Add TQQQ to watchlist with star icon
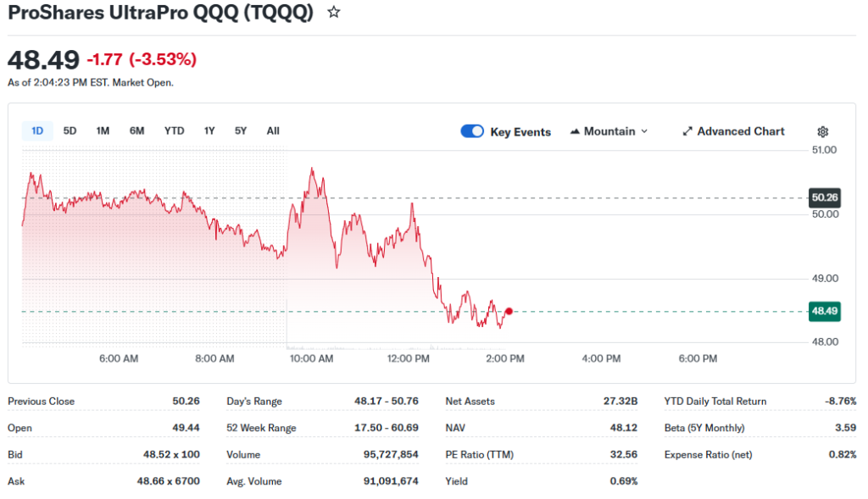Image resolution: width=868 pixels, height=499 pixels. click(x=334, y=13)
